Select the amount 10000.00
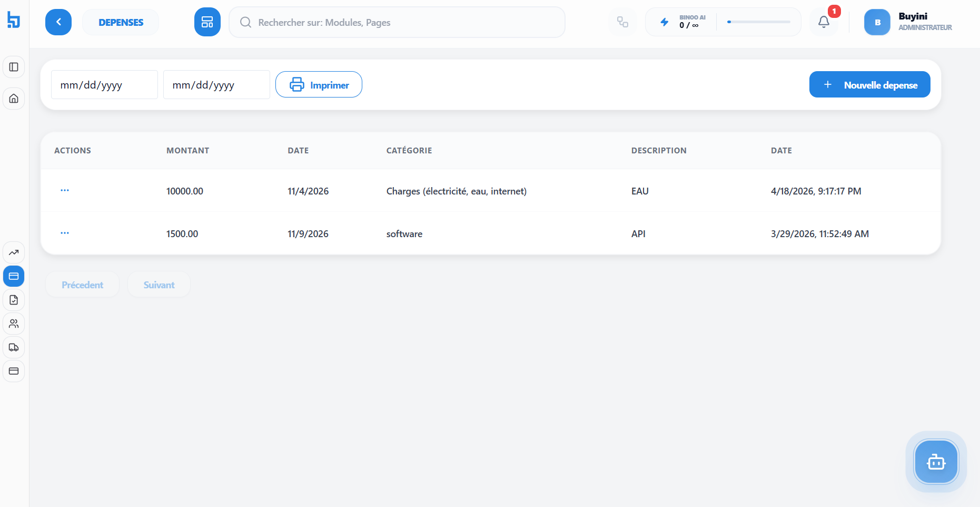Screen dimensions: 980x507 click(x=185, y=191)
